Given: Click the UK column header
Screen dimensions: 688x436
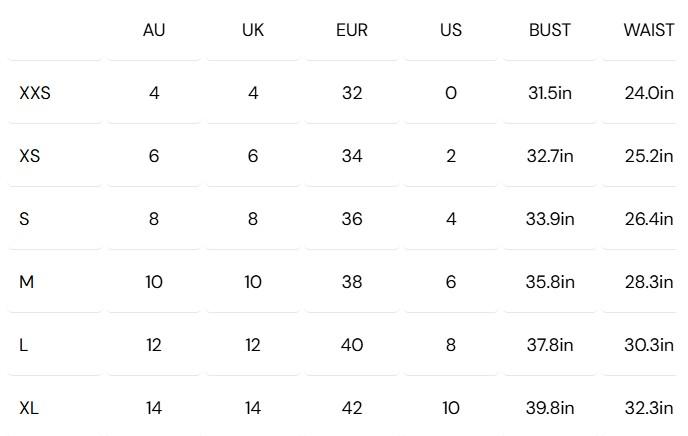Looking at the screenshot, I should (x=253, y=30).
